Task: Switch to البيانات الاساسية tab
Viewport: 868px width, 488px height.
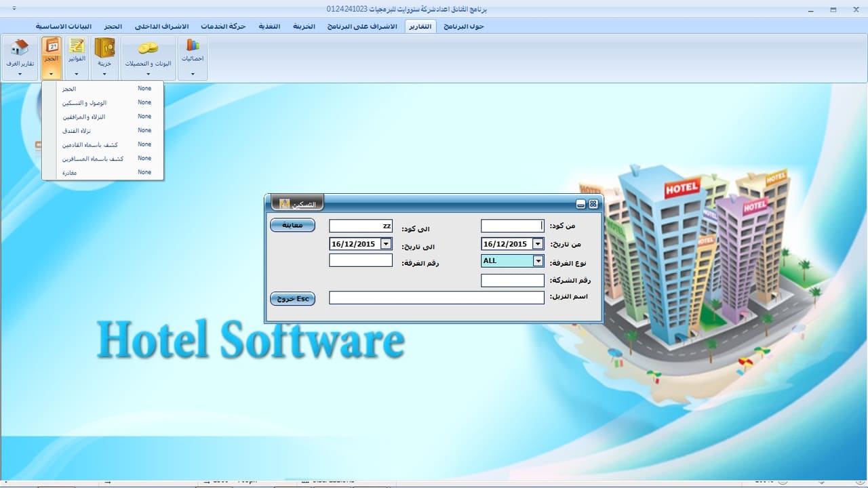Action: 64,26
